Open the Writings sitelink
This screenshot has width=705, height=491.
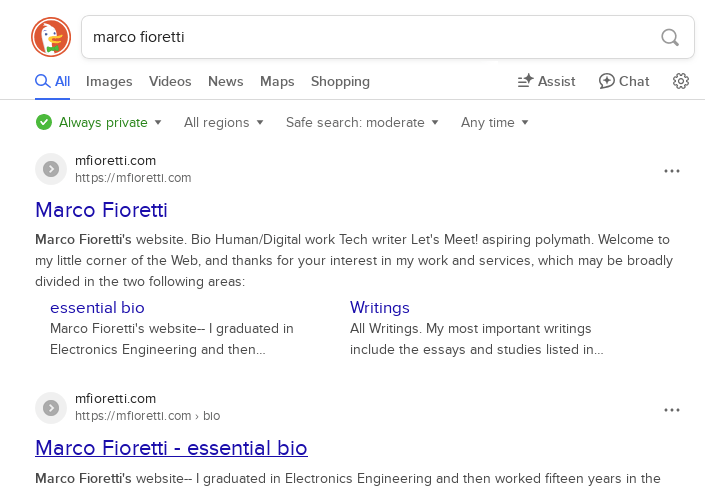tap(380, 308)
